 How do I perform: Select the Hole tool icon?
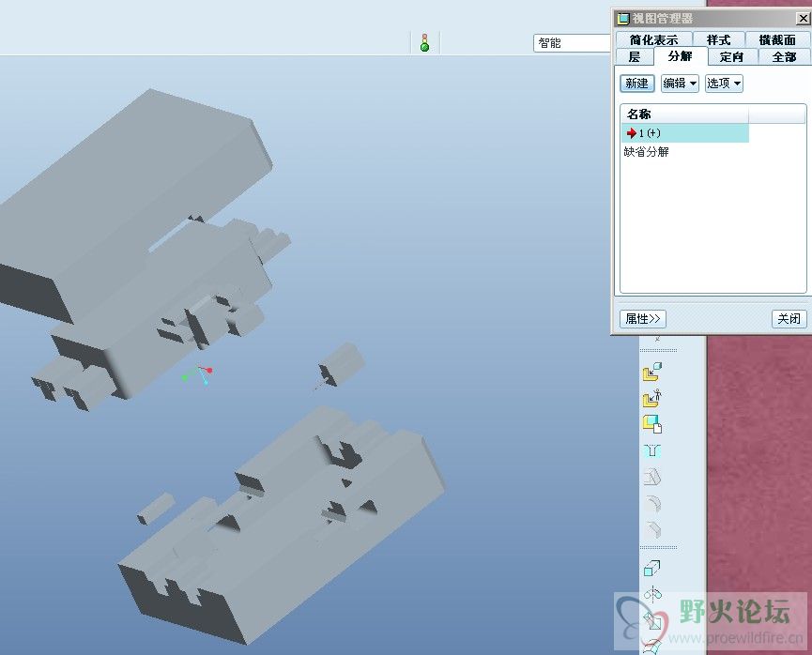[x=652, y=450]
